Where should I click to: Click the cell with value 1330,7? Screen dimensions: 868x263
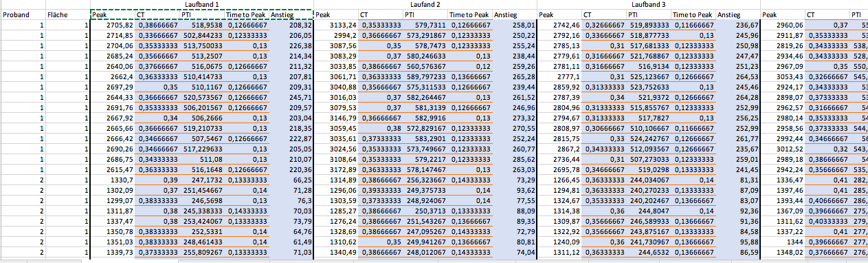click(113, 180)
